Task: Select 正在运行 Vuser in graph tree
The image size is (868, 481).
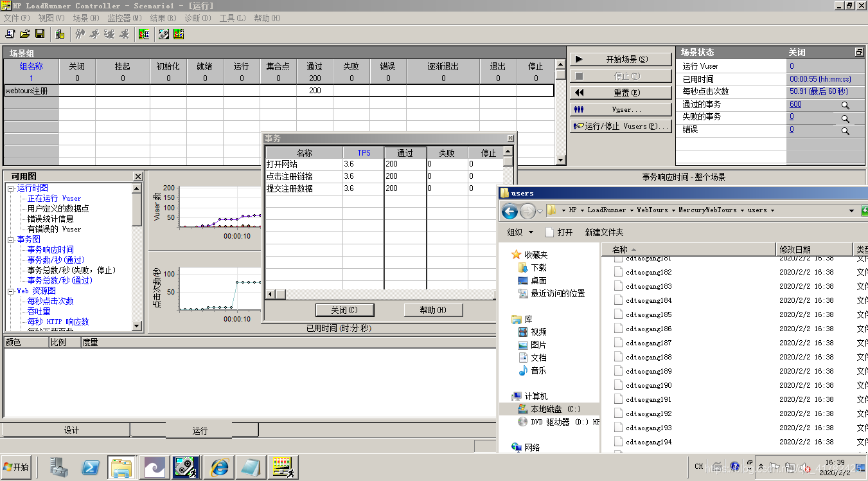Action: [54, 198]
